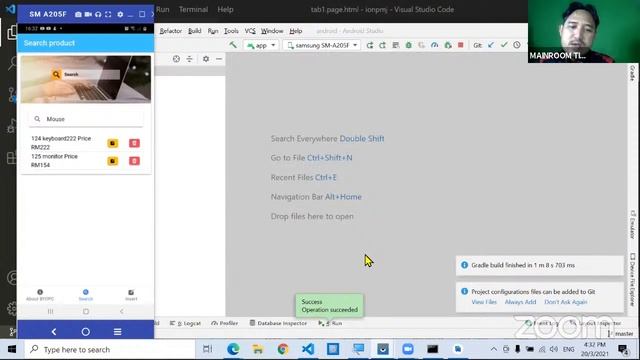This screenshot has height=360, width=640.
Task: Open the Emulator side panel tab
Action: 633,225
